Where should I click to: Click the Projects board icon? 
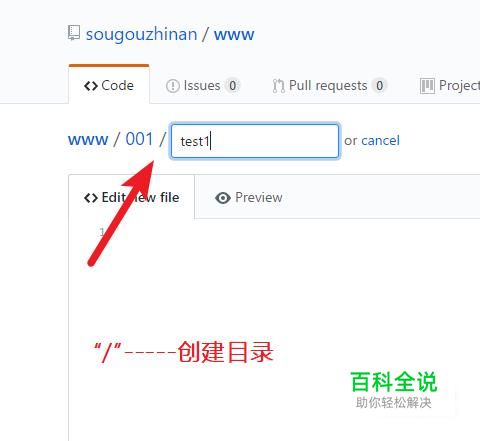pos(427,86)
